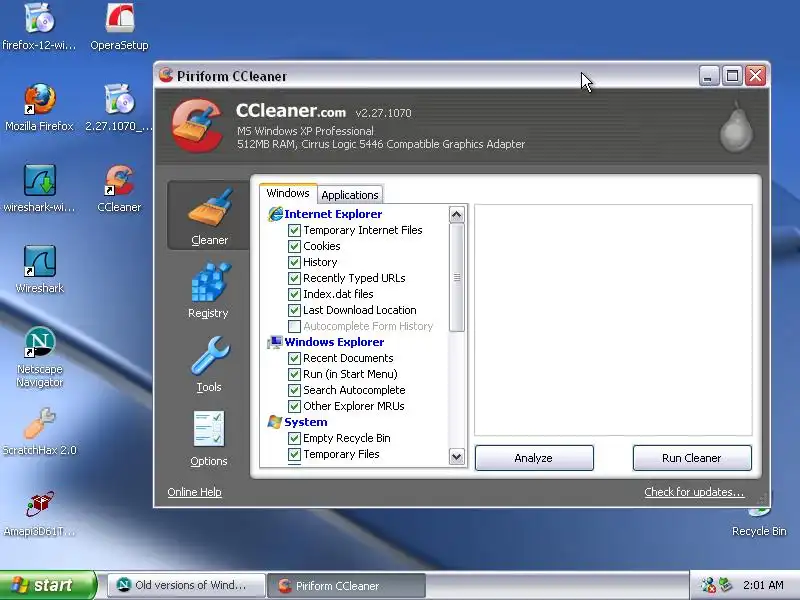Click the safely remove hardware tray icon
The height and width of the screenshot is (600, 800).
pos(725,585)
